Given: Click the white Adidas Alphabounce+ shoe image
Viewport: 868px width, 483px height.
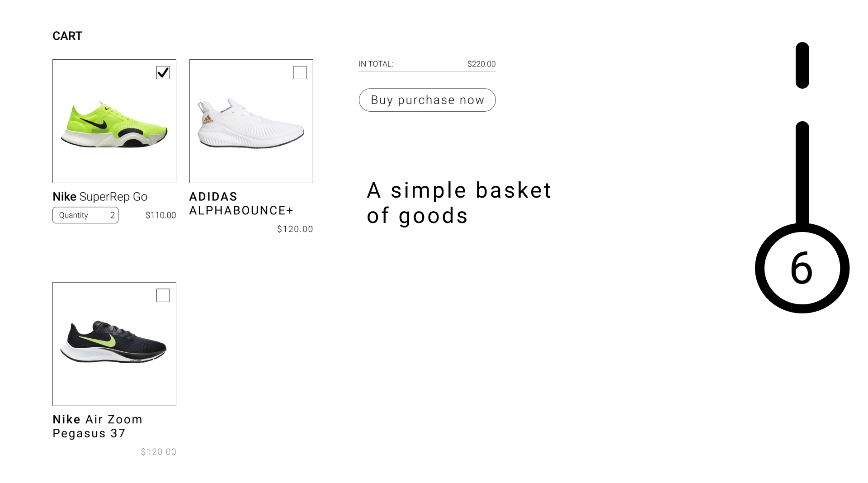Looking at the screenshot, I should click(x=250, y=124).
